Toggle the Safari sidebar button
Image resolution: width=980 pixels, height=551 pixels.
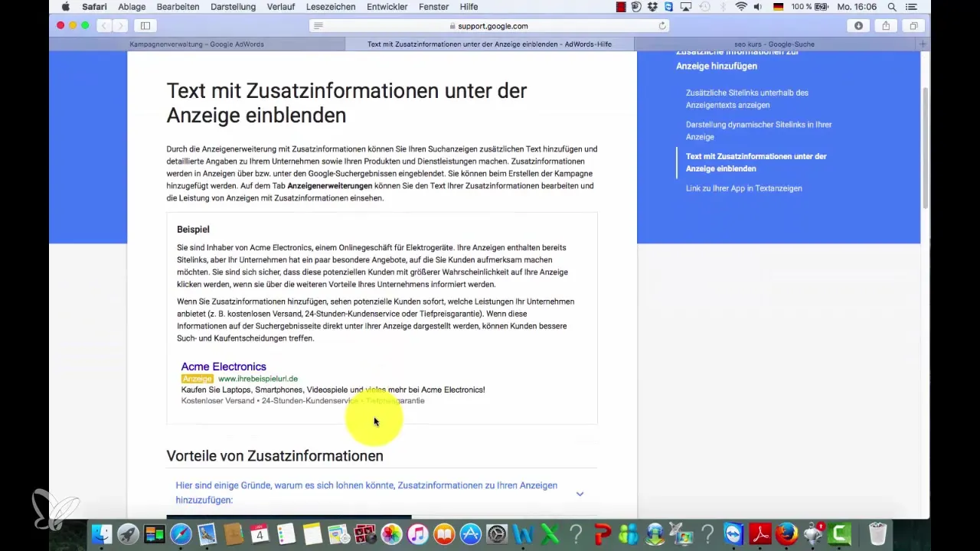[x=145, y=25]
